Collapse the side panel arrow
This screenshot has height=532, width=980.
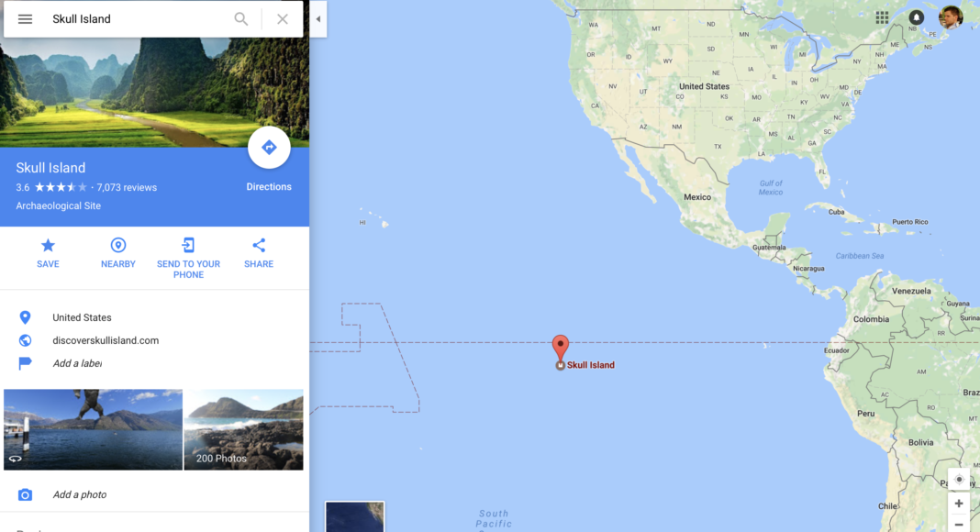pyautogui.click(x=318, y=18)
